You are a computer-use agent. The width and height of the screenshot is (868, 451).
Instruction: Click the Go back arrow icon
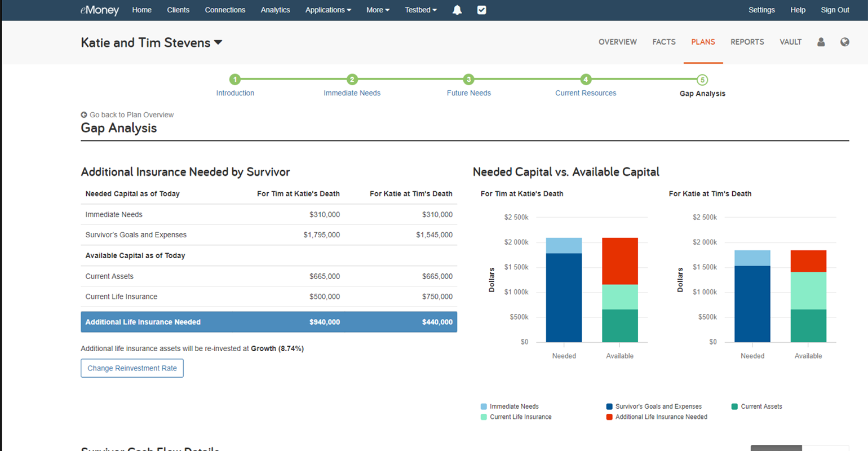coord(84,115)
